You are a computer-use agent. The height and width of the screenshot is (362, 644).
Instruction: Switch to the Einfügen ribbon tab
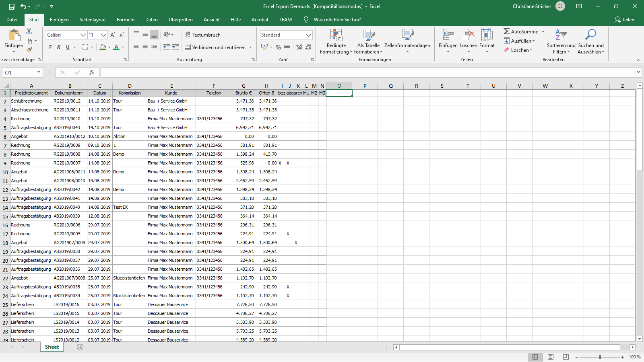coord(59,20)
